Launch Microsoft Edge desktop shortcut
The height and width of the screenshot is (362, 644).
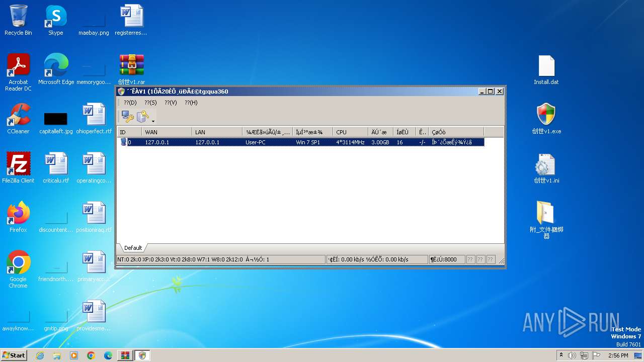tap(56, 69)
